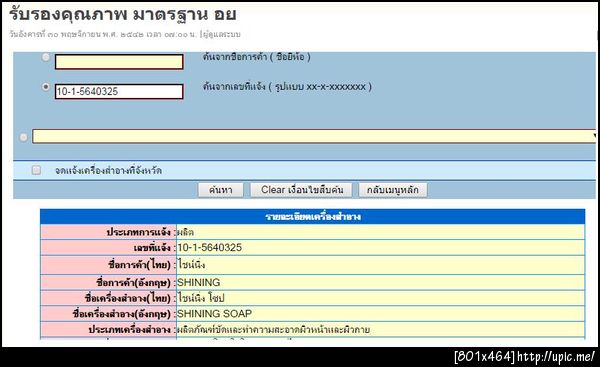This screenshot has height=367, width=600.
Task: Open the wide yellow dropdown list
Action: click(315, 137)
